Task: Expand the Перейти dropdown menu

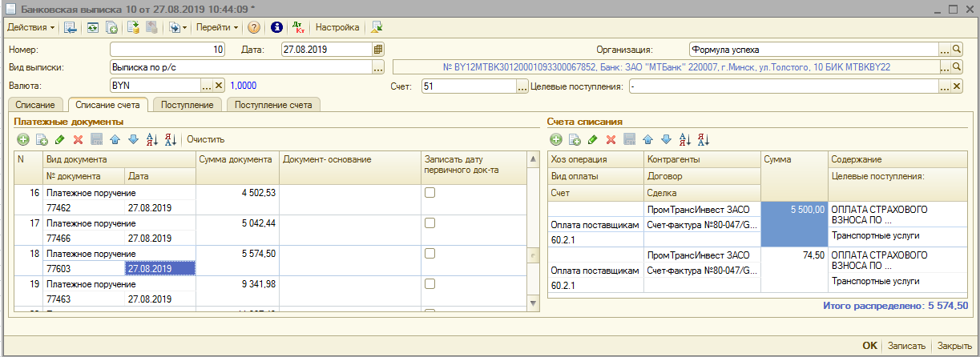Action: pyautogui.click(x=217, y=27)
